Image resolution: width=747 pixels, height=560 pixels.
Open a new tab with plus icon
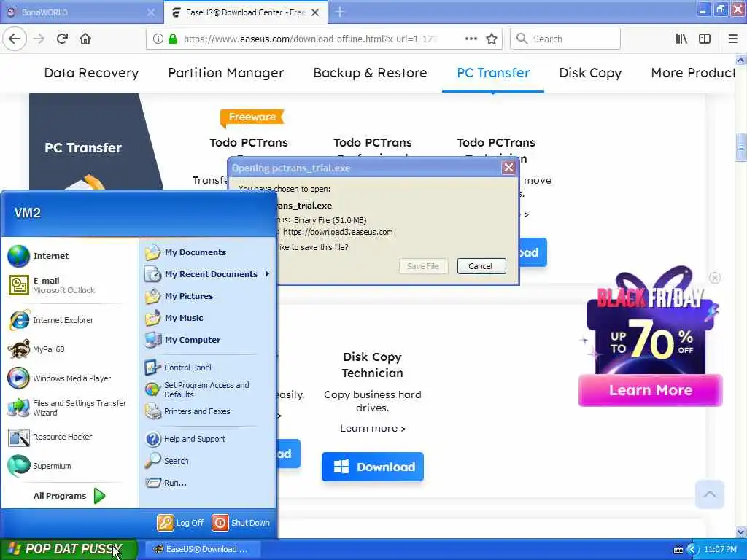[340, 12]
